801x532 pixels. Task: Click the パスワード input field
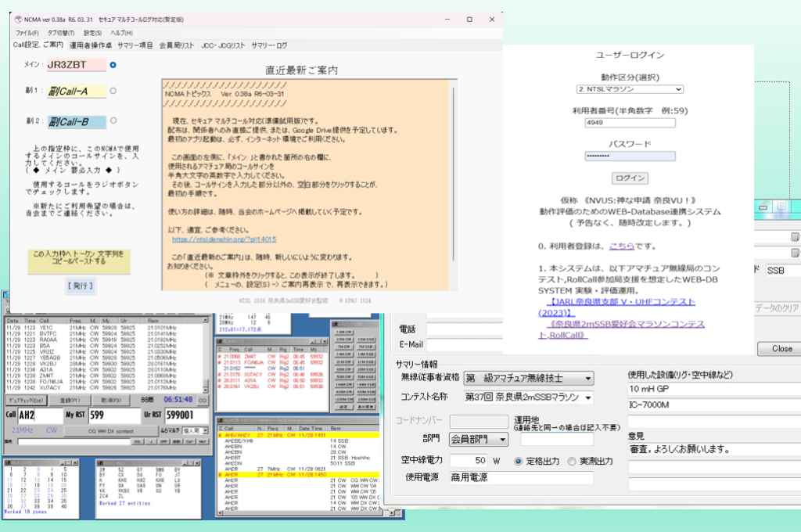[x=630, y=156]
